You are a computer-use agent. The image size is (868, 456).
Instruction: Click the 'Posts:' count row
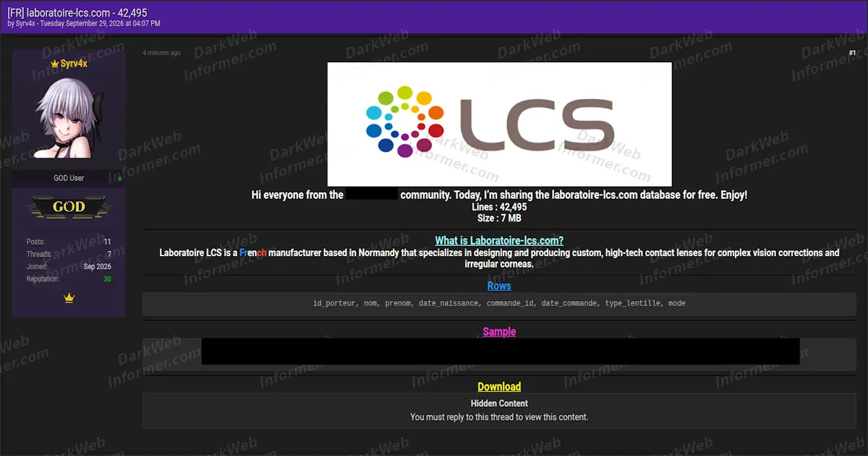69,242
